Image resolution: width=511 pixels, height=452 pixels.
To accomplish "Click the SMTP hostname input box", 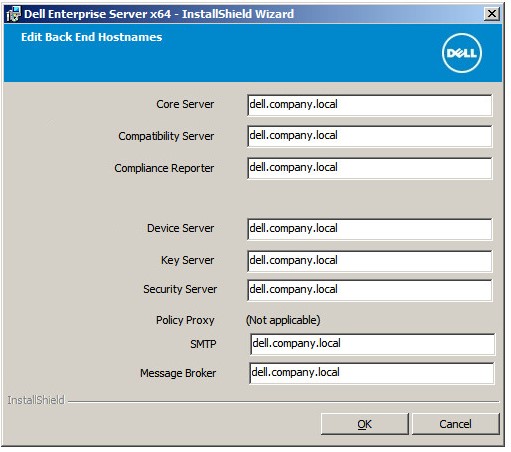I will pyautogui.click(x=372, y=344).
